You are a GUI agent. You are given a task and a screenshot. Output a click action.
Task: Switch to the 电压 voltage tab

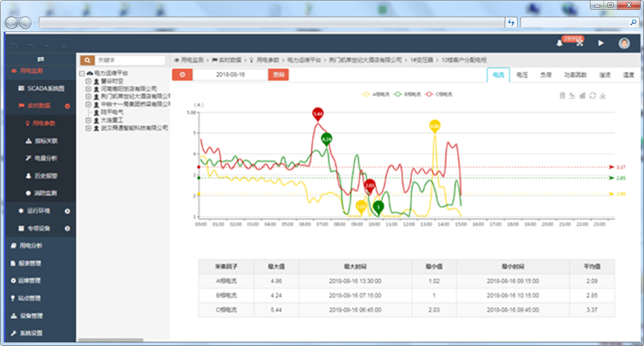click(522, 75)
